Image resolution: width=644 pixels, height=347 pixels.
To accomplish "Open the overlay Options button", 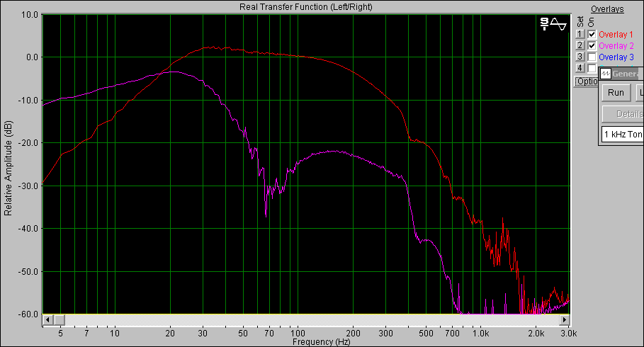I will pyautogui.click(x=586, y=81).
